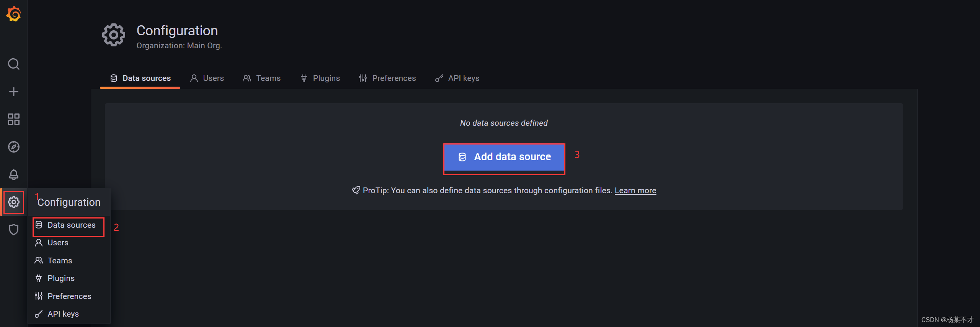Viewport: 980px width, 327px height.
Task: Click the 'Organization: Main Org.' subtitle
Action: (179, 46)
